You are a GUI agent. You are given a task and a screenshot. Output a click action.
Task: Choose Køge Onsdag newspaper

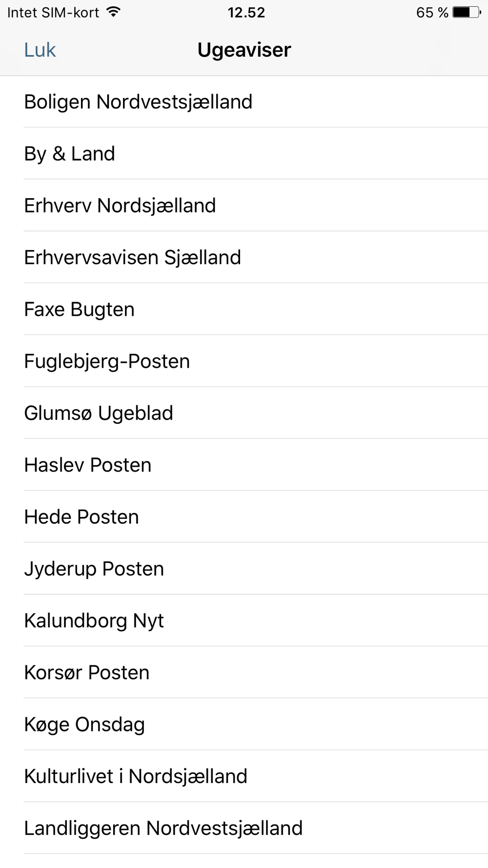85,724
